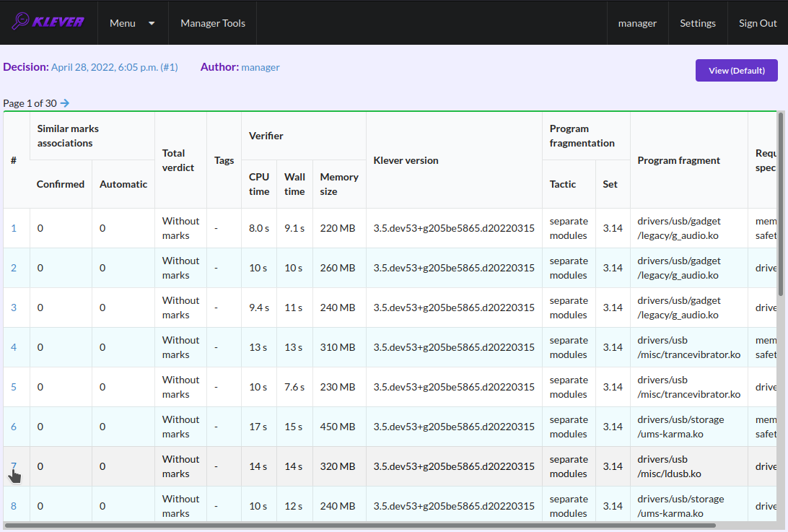
Task: Click the Klever logo icon
Action: click(48, 22)
